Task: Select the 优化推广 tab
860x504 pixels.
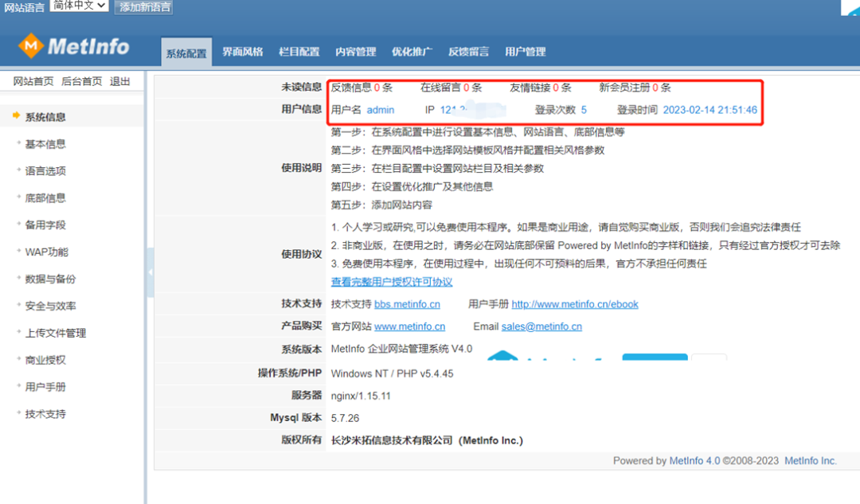Action: [x=412, y=52]
